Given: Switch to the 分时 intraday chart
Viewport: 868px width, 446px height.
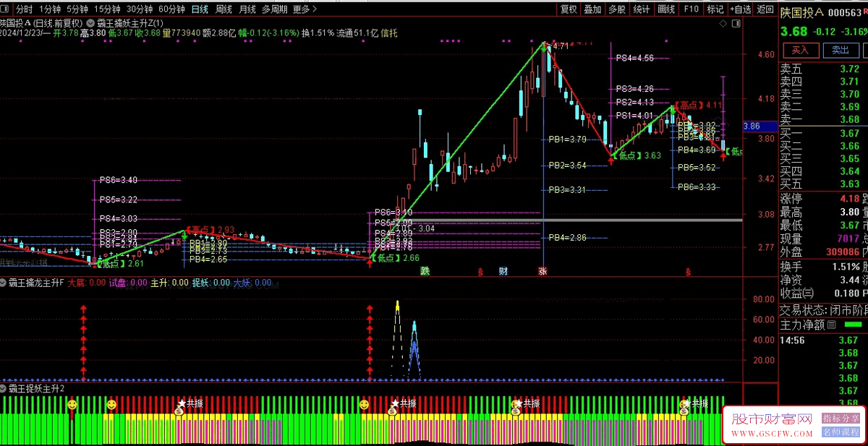Looking at the screenshot, I should (24, 9).
